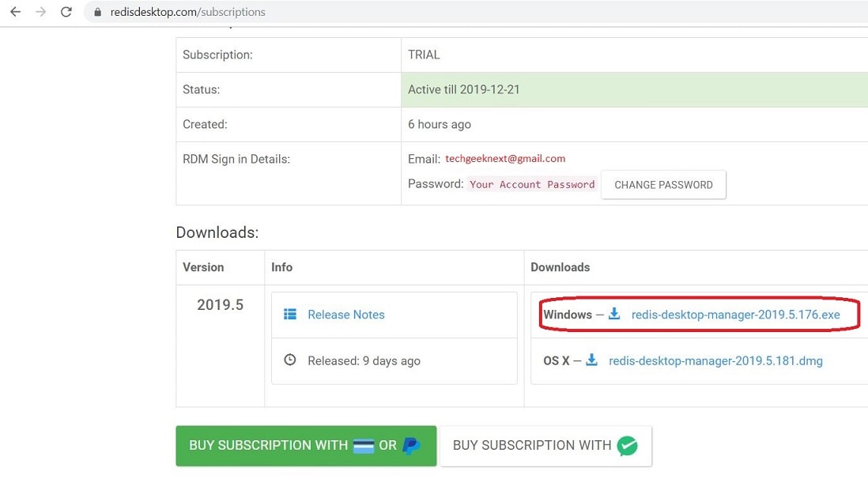868x494 pixels.
Task: Go back using the browser back arrow
Action: click(x=16, y=12)
